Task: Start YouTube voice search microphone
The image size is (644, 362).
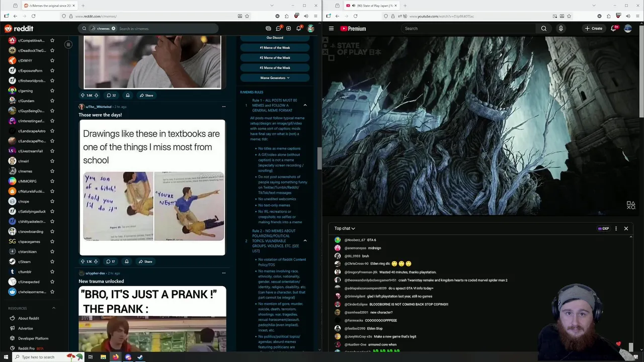Action: coord(560,29)
